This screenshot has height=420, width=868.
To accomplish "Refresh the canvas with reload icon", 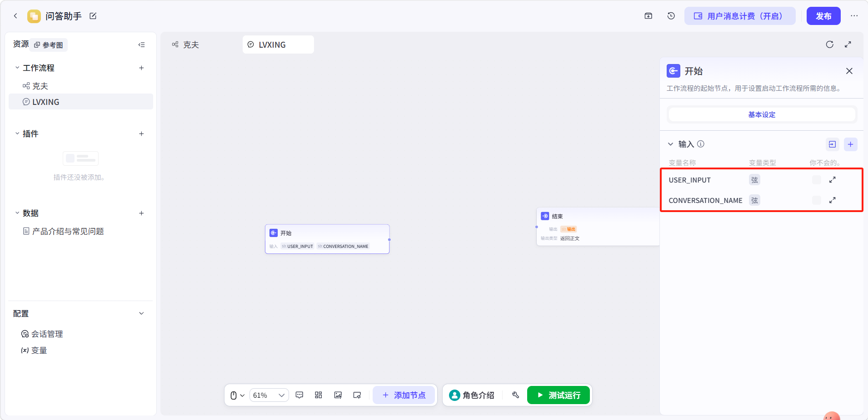I will click(830, 44).
